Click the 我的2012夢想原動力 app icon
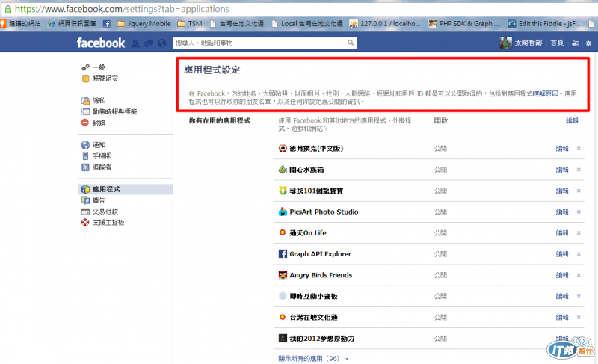 [283, 339]
